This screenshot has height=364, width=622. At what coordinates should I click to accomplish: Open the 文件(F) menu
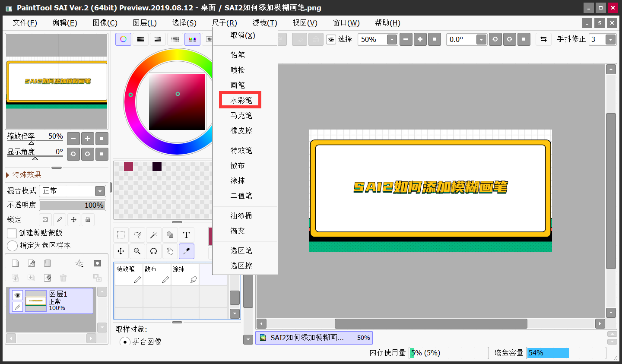(x=25, y=23)
